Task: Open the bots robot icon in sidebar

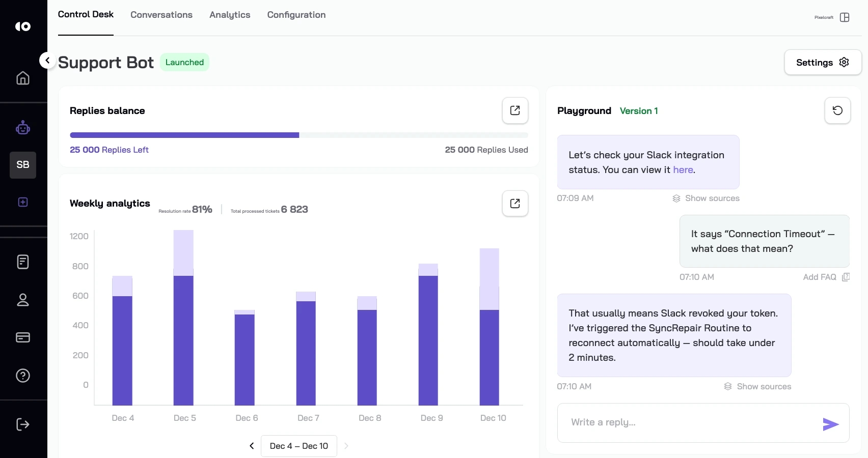Action: click(x=23, y=127)
